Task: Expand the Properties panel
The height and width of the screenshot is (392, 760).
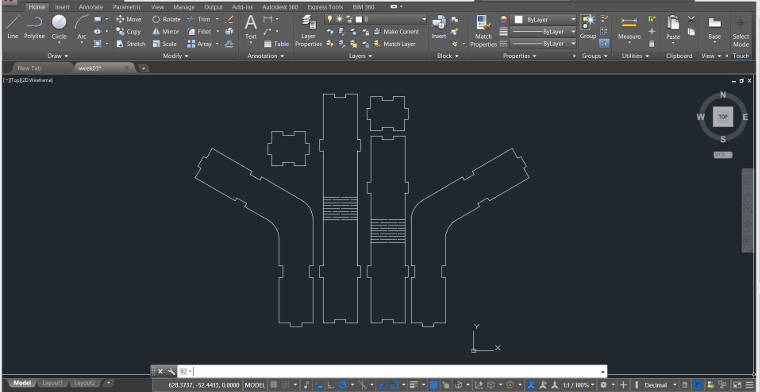Action: tap(519, 56)
